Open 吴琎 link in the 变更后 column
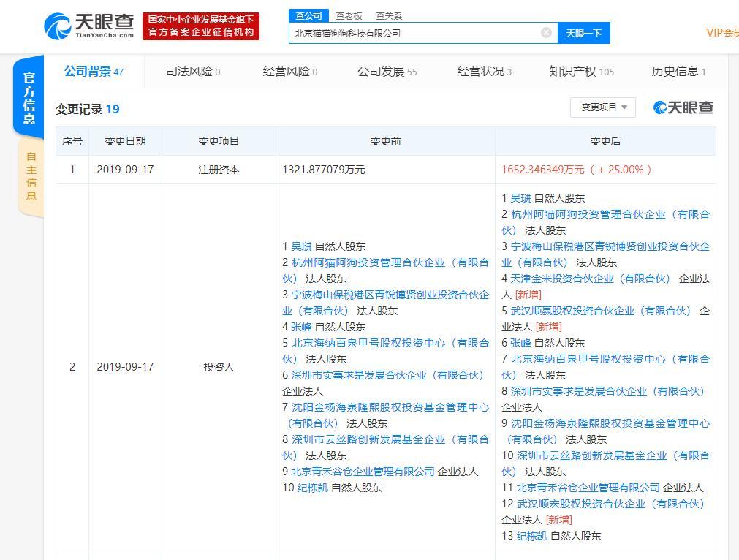Viewport: 739px width, 560px height. coord(520,198)
